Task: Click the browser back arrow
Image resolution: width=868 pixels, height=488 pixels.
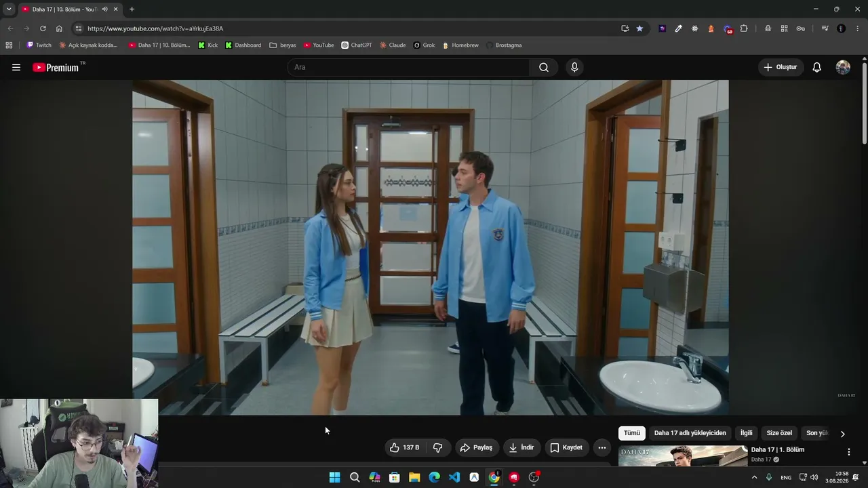Action: click(x=10, y=28)
